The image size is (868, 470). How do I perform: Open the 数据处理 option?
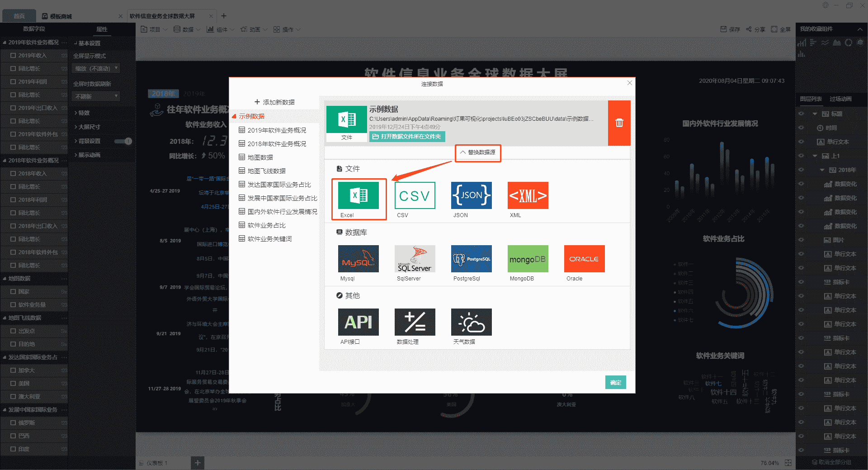click(415, 322)
